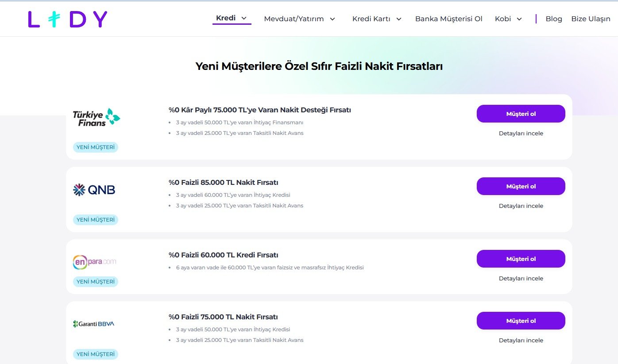The height and width of the screenshot is (364, 618).
Task: Expand the Kobi menu chevron
Action: pyautogui.click(x=519, y=19)
